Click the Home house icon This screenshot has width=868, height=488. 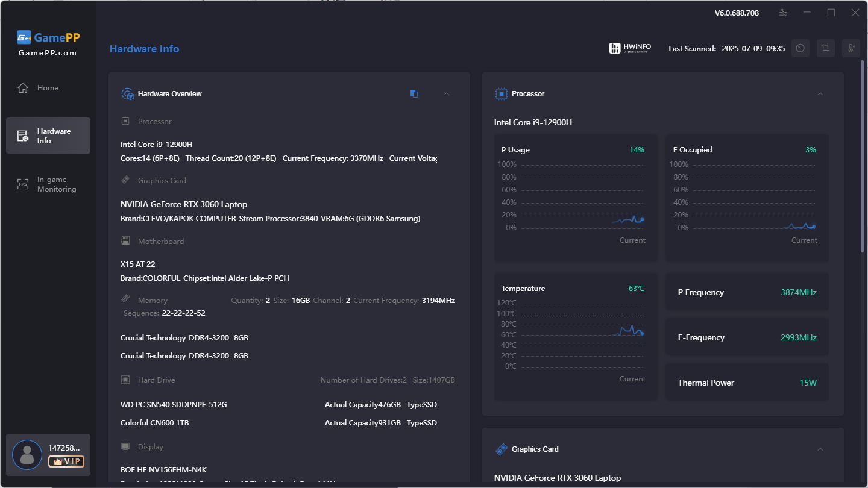[23, 88]
